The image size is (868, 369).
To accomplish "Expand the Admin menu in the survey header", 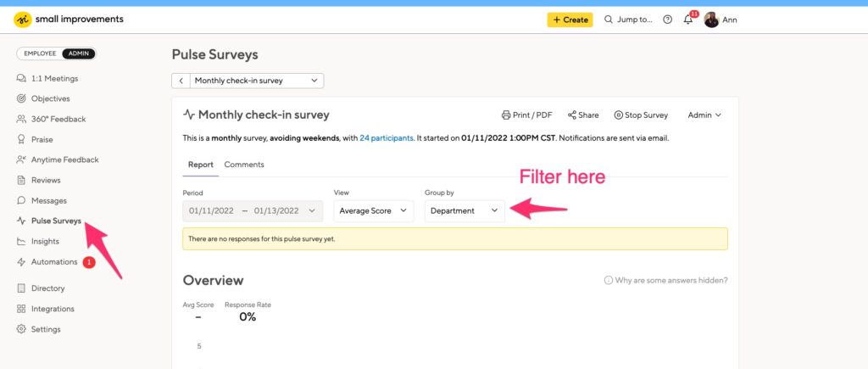I will click(704, 115).
